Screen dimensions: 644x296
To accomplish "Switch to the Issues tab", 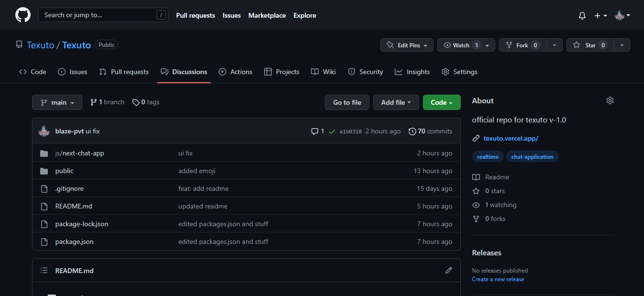I will [73, 72].
